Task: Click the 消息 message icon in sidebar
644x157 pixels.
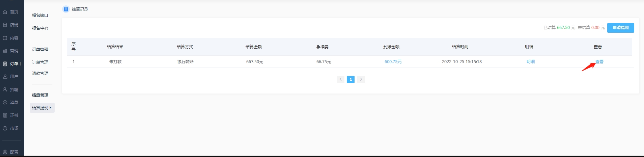Action: click(x=5, y=102)
